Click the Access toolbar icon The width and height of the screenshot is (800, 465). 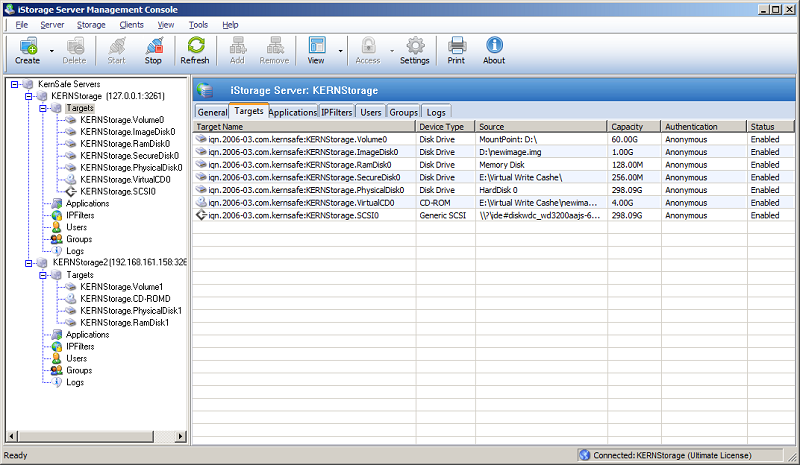[x=368, y=46]
